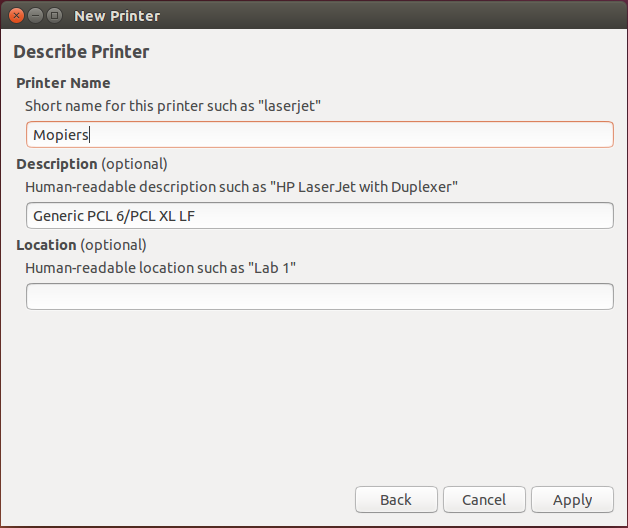Click the hint text mentioning "HP LaserJet with Duplexer"
628x528 pixels.
242,187
